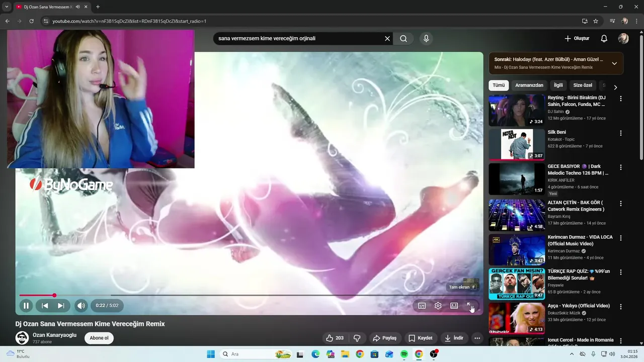Open options for Reyting - Birini Biraktim video
The image size is (644, 362).
(x=620, y=99)
